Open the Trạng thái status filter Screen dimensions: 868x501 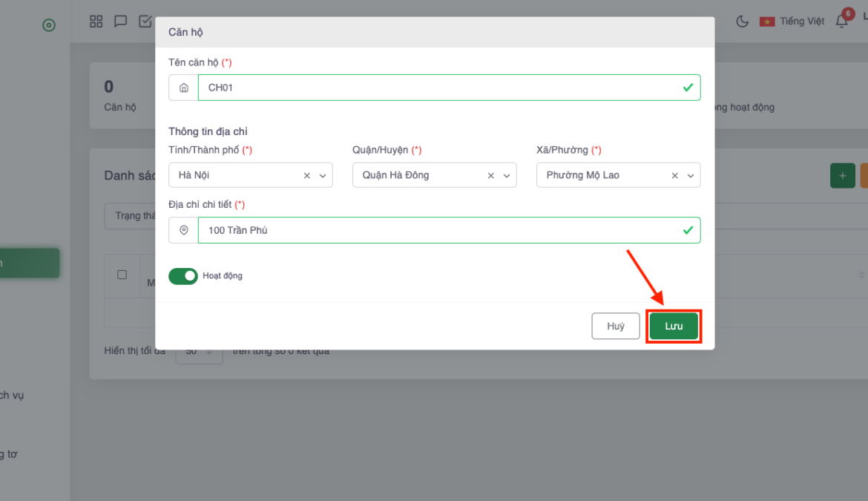pyautogui.click(x=130, y=216)
